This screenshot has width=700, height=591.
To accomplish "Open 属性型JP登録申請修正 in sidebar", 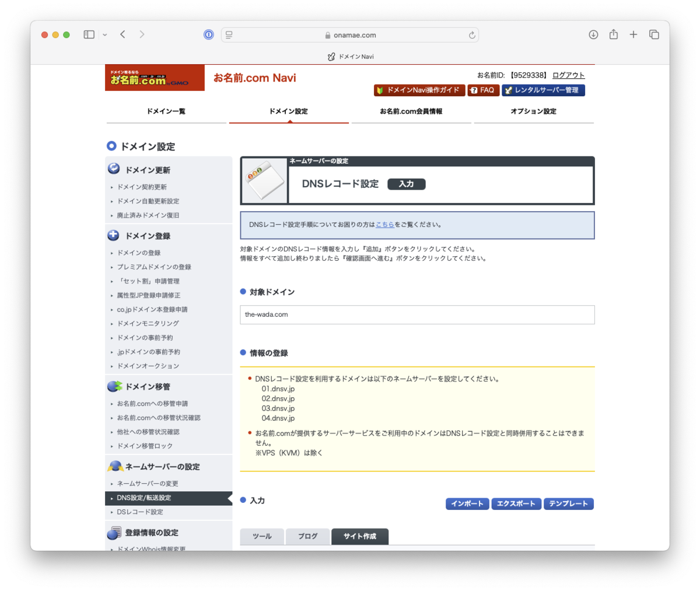I will click(149, 296).
